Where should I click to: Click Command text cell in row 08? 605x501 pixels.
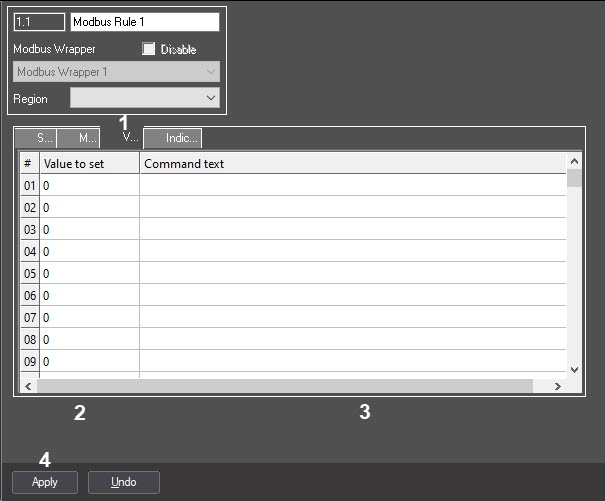pos(353,340)
